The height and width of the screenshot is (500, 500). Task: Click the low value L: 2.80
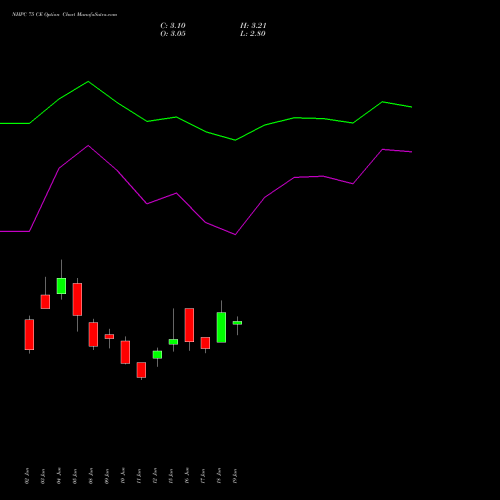click(x=253, y=34)
